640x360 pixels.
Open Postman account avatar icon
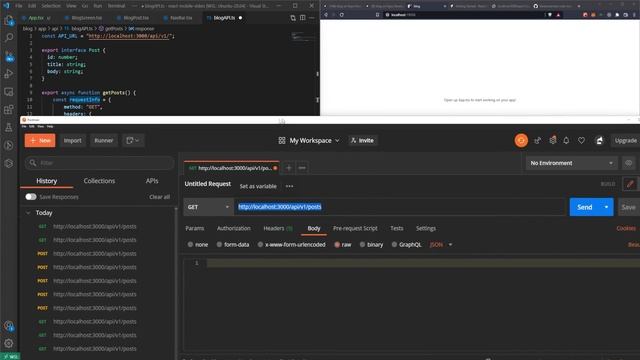point(599,140)
